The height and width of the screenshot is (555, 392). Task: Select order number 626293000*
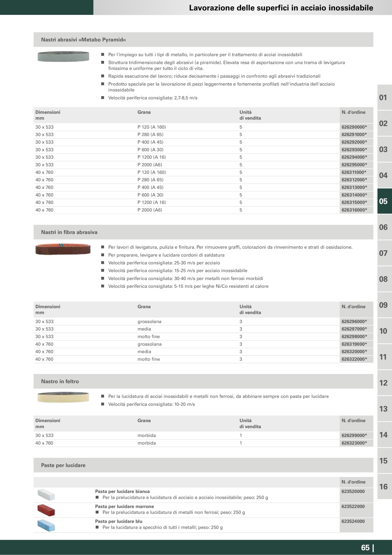[x=354, y=150]
